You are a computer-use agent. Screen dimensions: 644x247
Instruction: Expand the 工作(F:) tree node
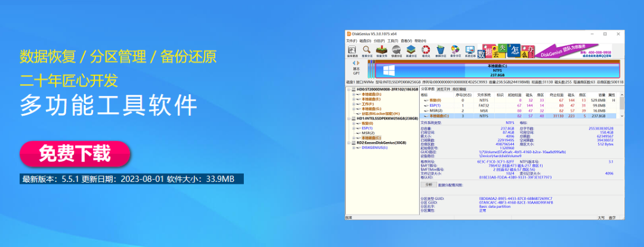[x=354, y=104]
